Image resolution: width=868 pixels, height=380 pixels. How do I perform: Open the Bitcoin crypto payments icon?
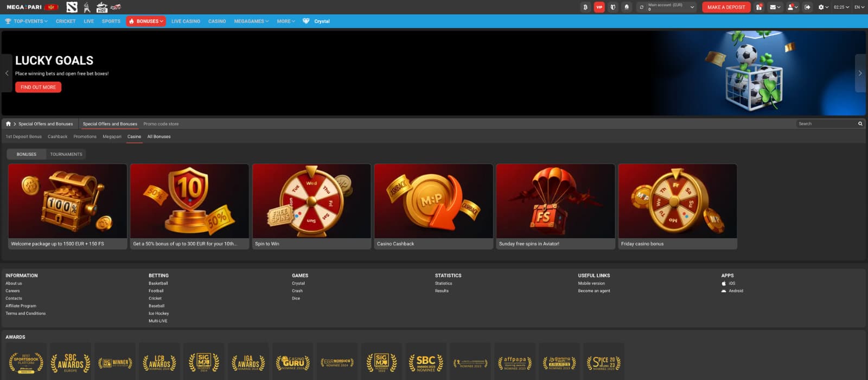click(585, 7)
